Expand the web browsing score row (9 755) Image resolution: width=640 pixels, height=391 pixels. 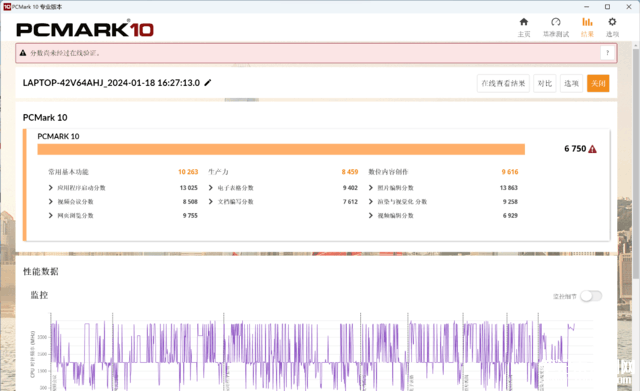[x=122, y=215]
